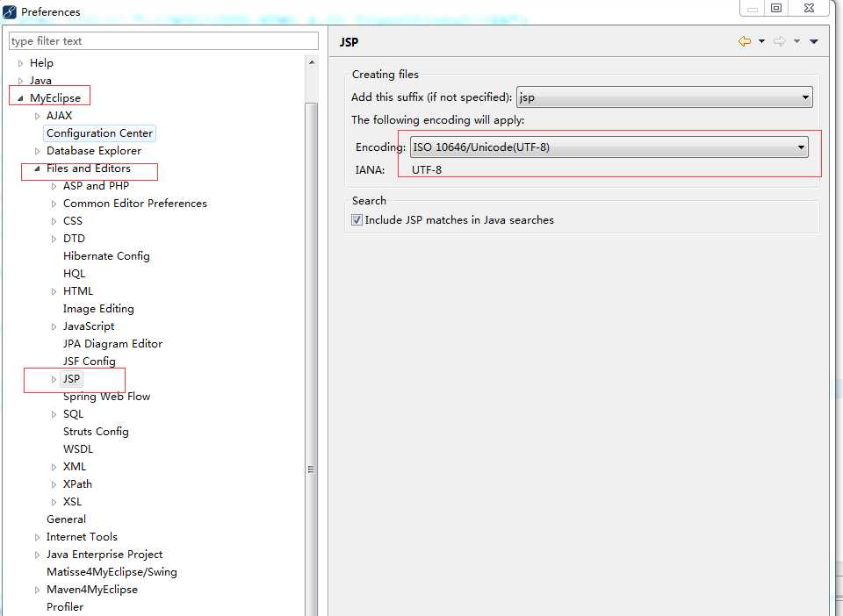
Task: Select Hibernate Config preference page
Action: pyautogui.click(x=106, y=256)
